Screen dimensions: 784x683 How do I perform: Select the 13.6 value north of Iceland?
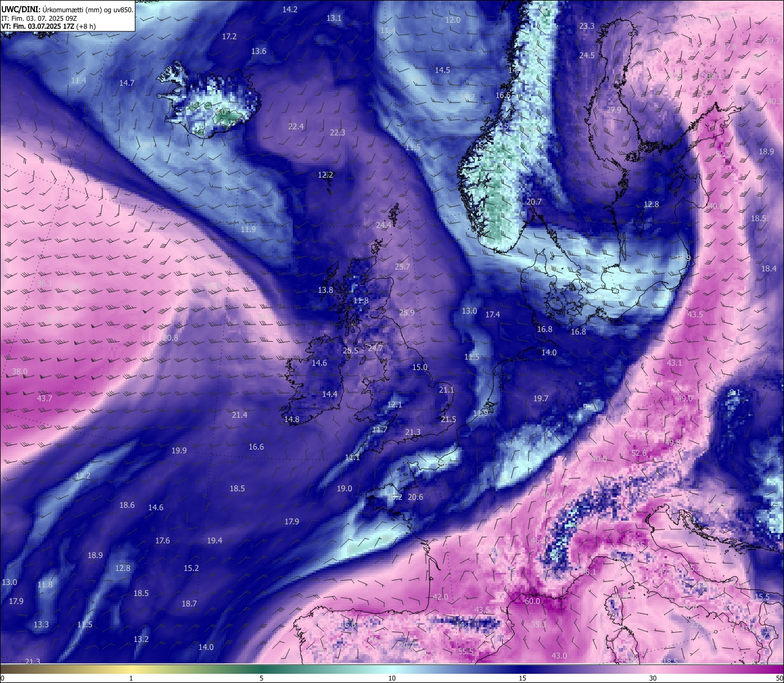(258, 51)
